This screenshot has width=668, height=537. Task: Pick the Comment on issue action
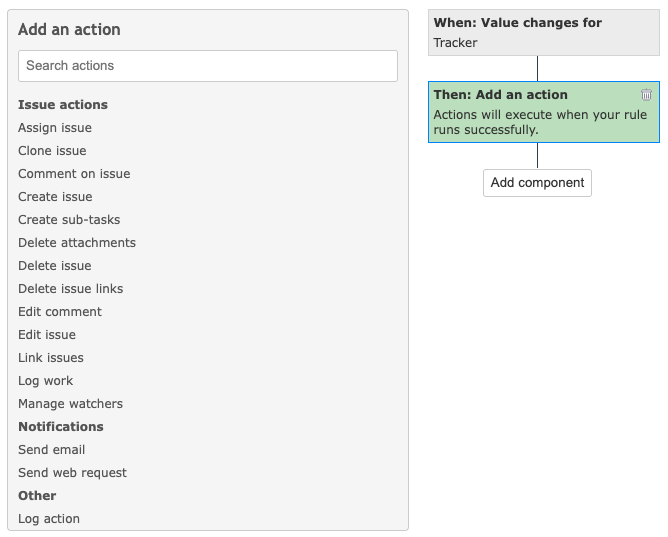tap(74, 174)
